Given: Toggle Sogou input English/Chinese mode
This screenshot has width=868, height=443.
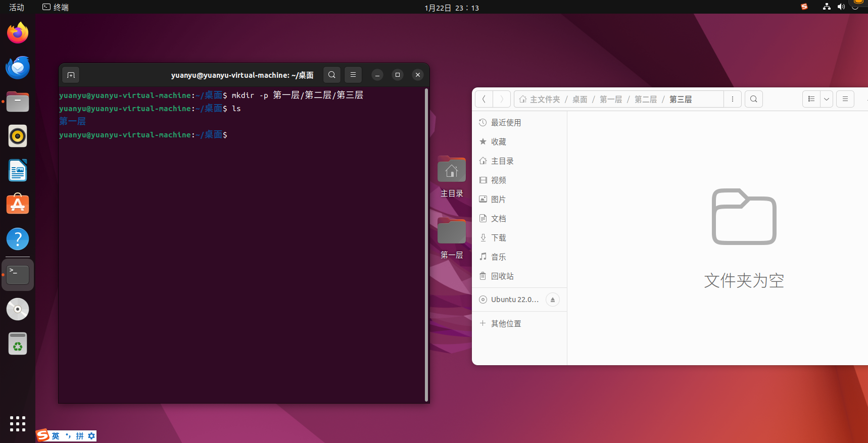Looking at the screenshot, I should point(56,436).
